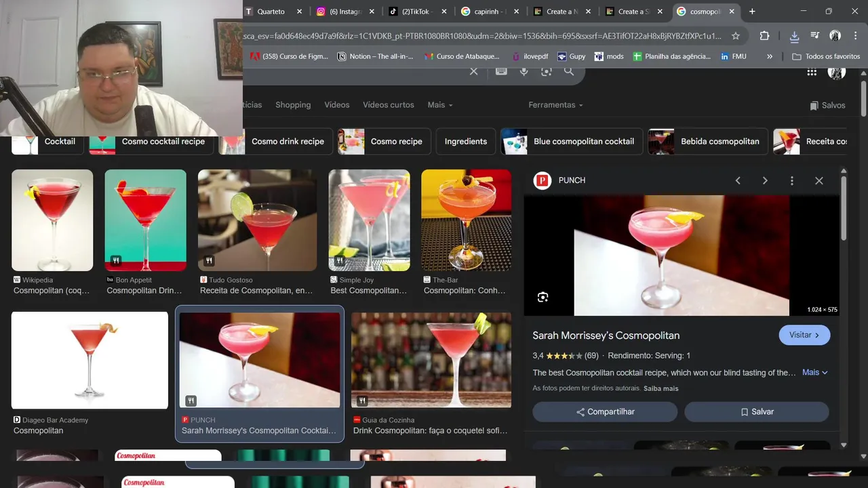Image resolution: width=868 pixels, height=488 pixels.
Task: Open the FMU bookmark
Action: 734,56
